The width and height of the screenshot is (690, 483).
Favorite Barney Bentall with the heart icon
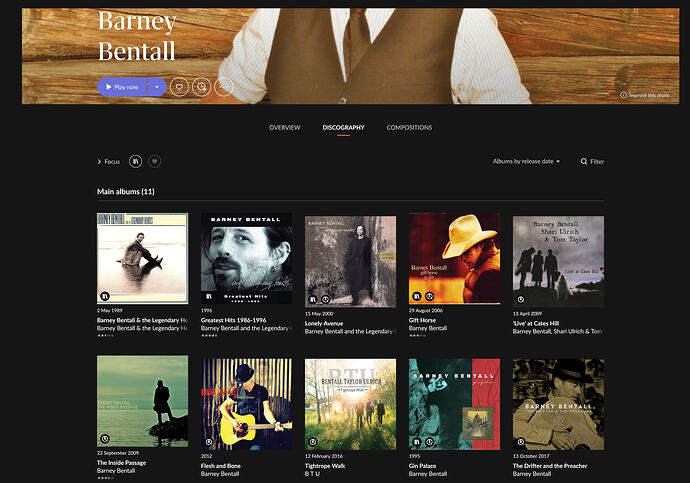point(179,87)
